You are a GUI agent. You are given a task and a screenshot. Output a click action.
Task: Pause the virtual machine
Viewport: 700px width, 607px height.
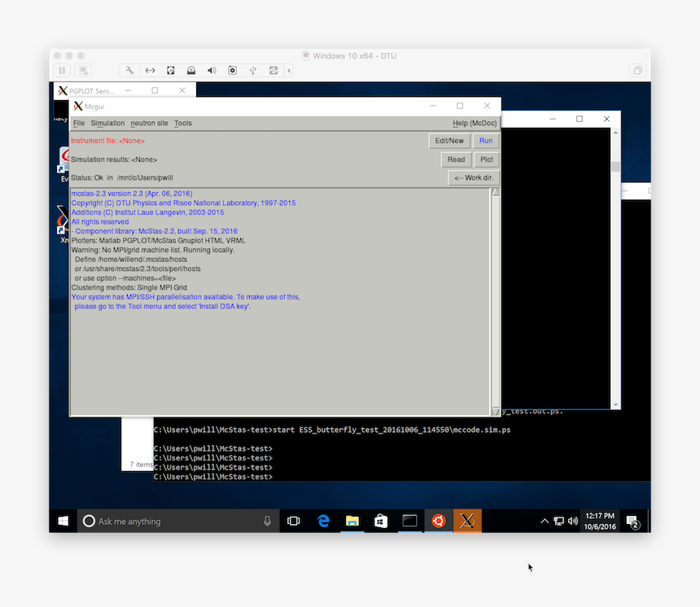point(63,71)
